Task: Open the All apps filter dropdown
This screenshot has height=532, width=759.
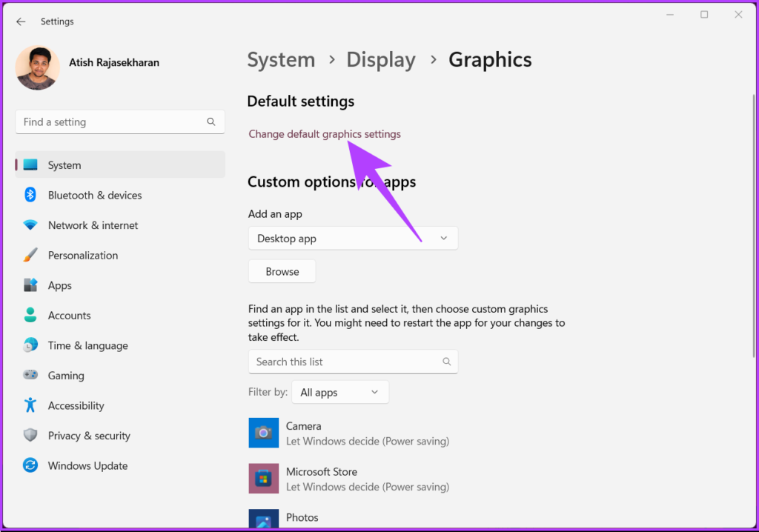Action: (339, 393)
